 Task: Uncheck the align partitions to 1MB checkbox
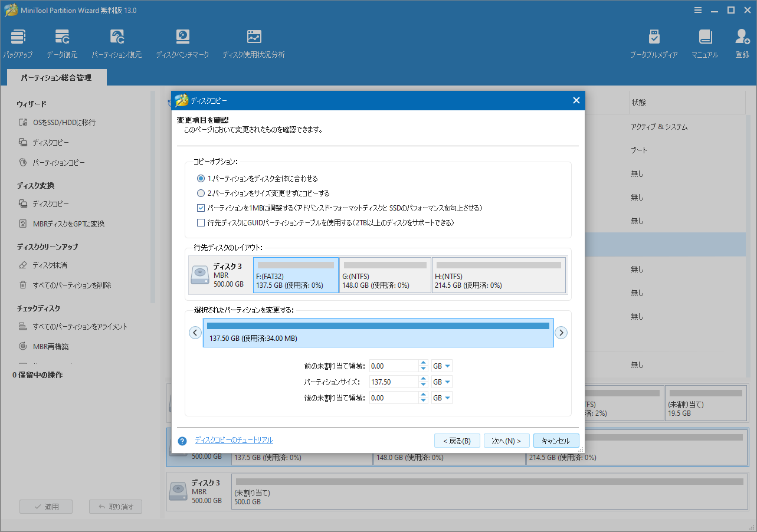(x=201, y=208)
